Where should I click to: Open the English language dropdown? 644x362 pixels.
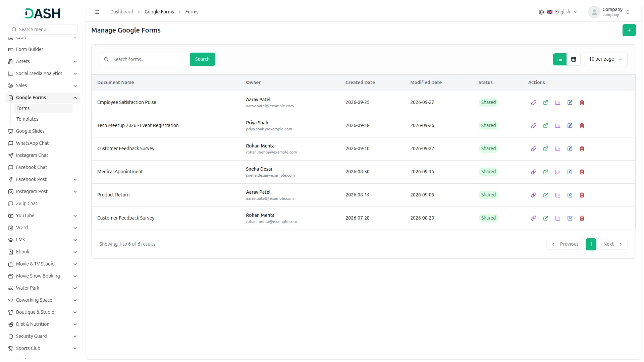point(558,12)
